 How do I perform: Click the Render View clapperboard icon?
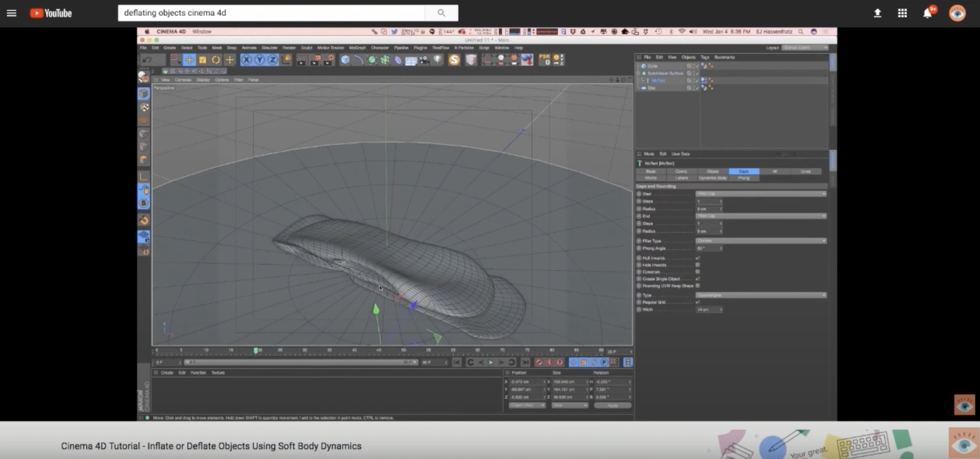[x=301, y=60]
